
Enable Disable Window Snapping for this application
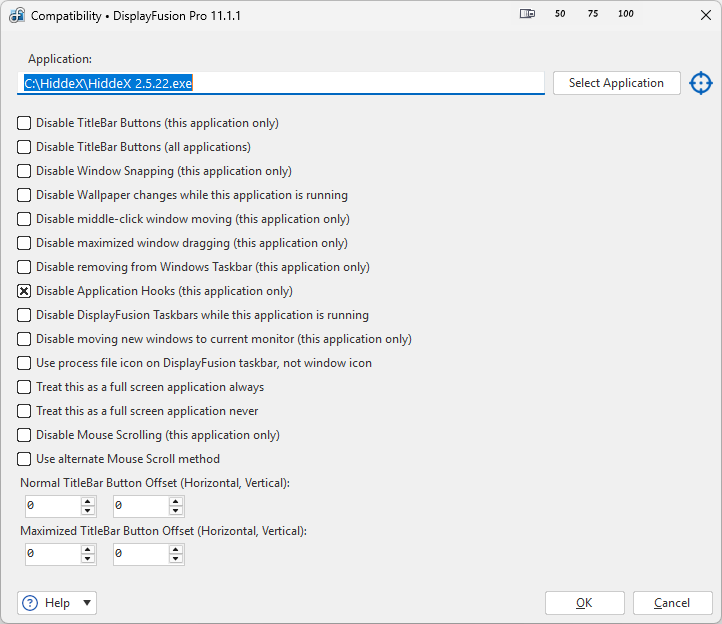coord(24,171)
